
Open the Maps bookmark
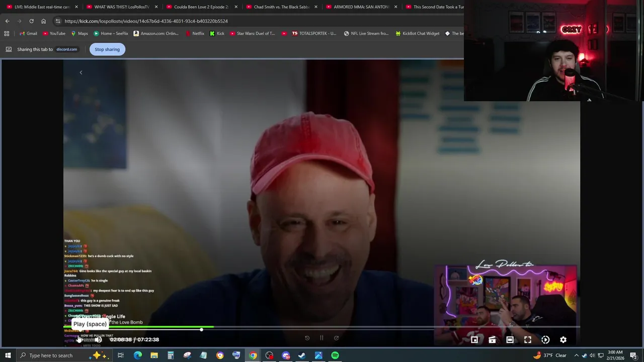click(x=79, y=34)
